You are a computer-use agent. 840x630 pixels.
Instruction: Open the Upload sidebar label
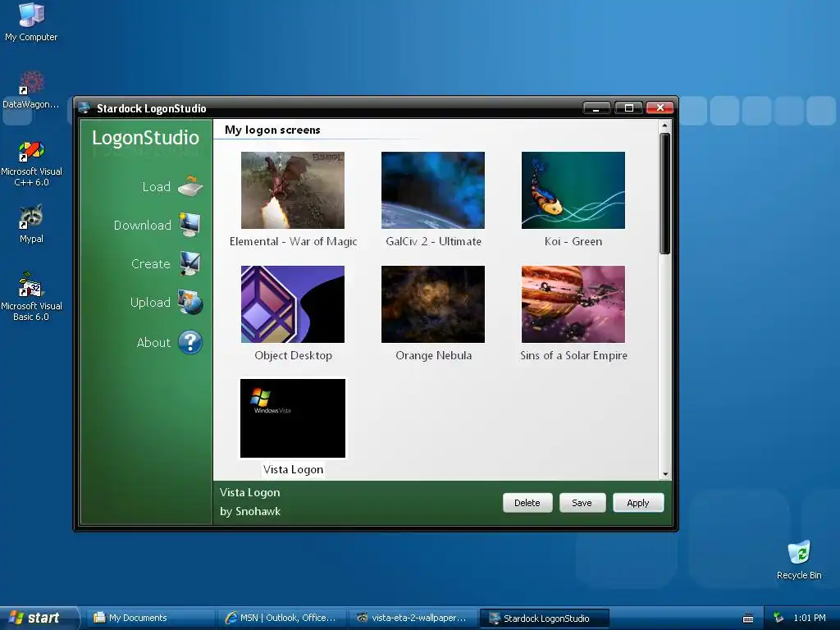151,303
